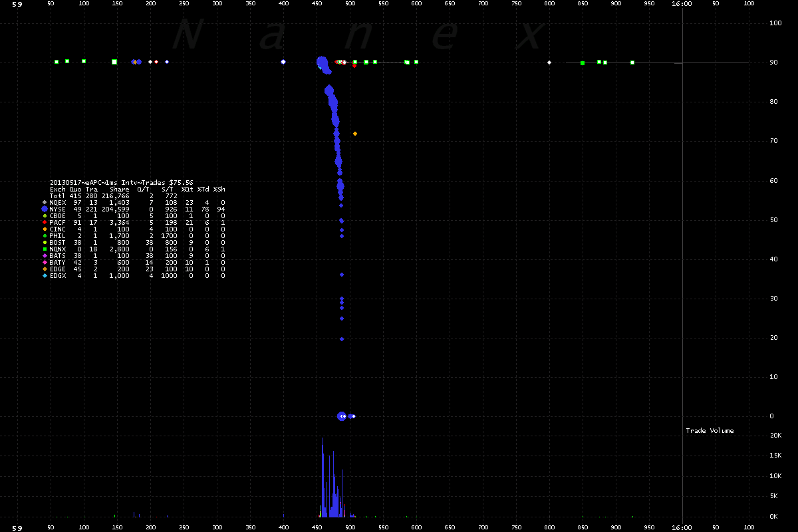Click the large blue NYSE trade circle at price 0

tap(342, 416)
